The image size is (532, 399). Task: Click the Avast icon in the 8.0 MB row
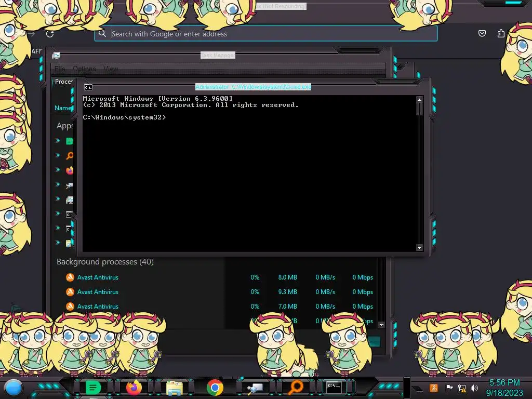70,277
